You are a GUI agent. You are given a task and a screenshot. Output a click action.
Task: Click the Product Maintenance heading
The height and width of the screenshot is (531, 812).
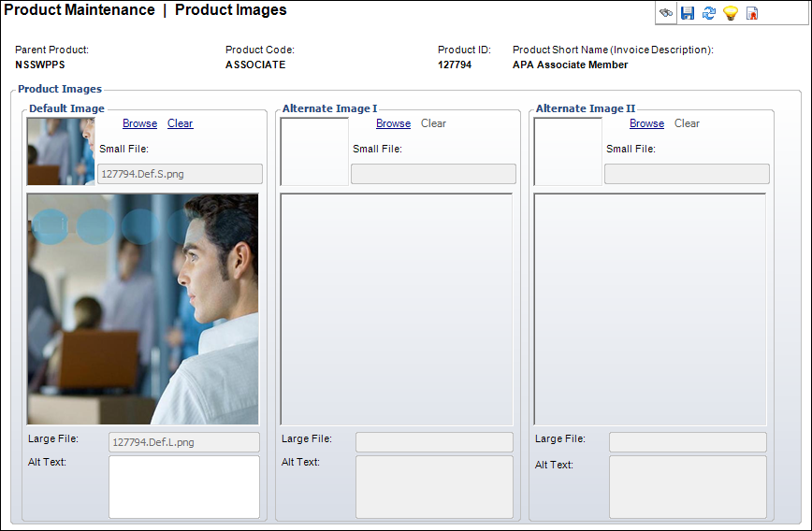pos(80,10)
